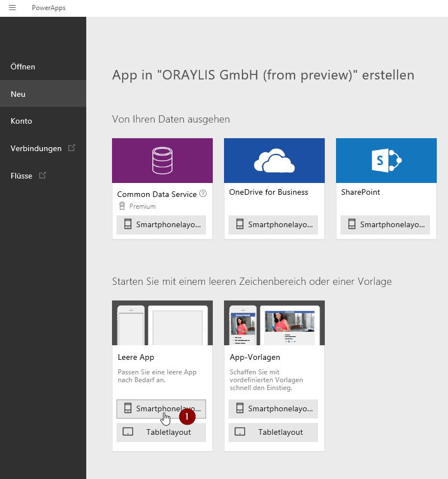
Task: Click the 'Schaffen Sie mit vordefinierten Vorlagen' description
Action: click(x=267, y=380)
